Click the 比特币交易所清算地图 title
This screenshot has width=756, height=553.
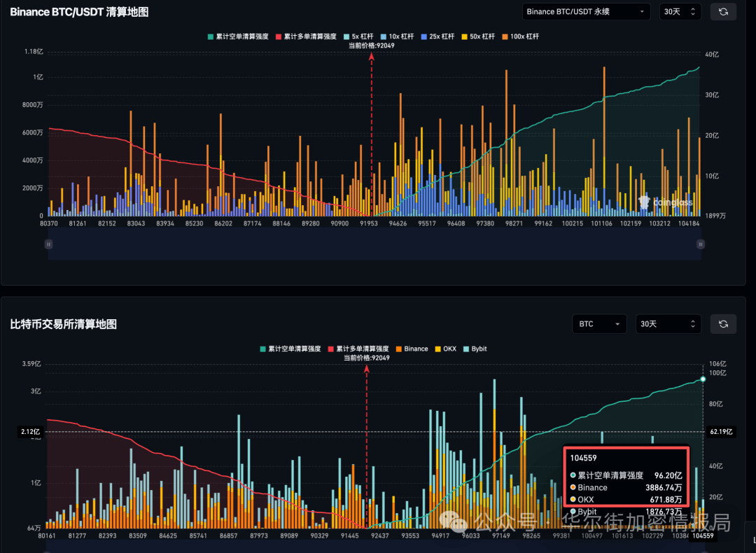coord(63,325)
